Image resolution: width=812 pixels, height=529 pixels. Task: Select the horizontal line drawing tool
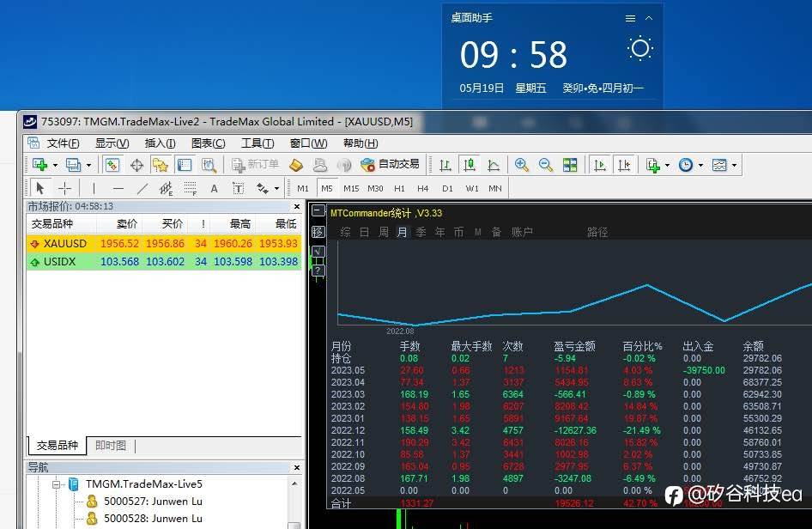(x=118, y=188)
